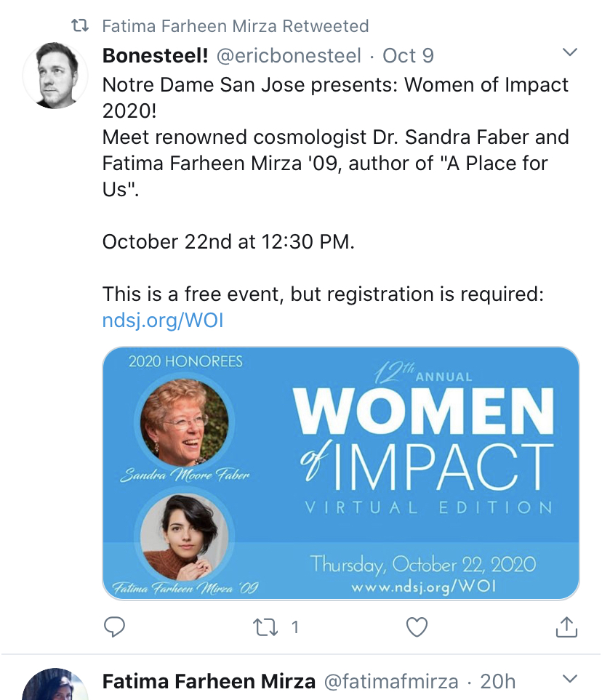Click the Fatima Farheen Mirza author name
The image size is (602, 700).
(x=209, y=682)
